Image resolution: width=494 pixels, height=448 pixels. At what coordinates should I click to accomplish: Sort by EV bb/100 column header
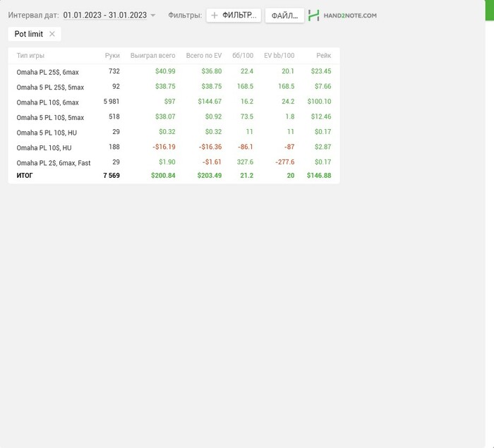(279, 56)
